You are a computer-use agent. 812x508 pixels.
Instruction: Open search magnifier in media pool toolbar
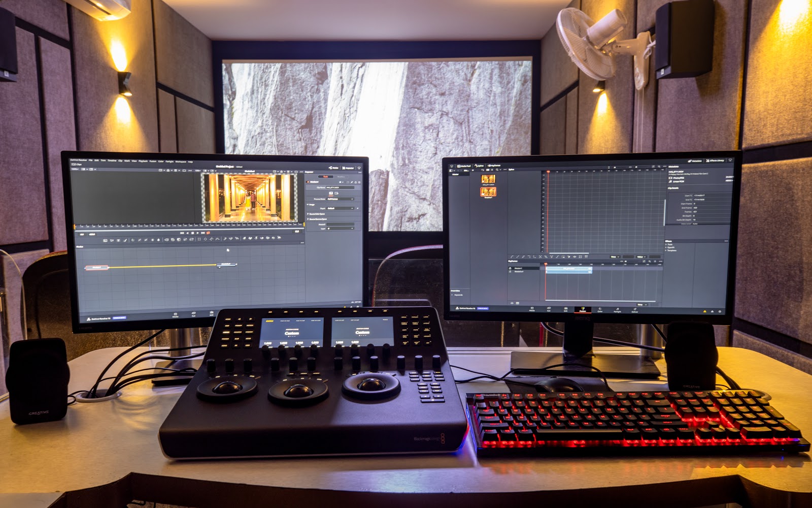[497, 170]
